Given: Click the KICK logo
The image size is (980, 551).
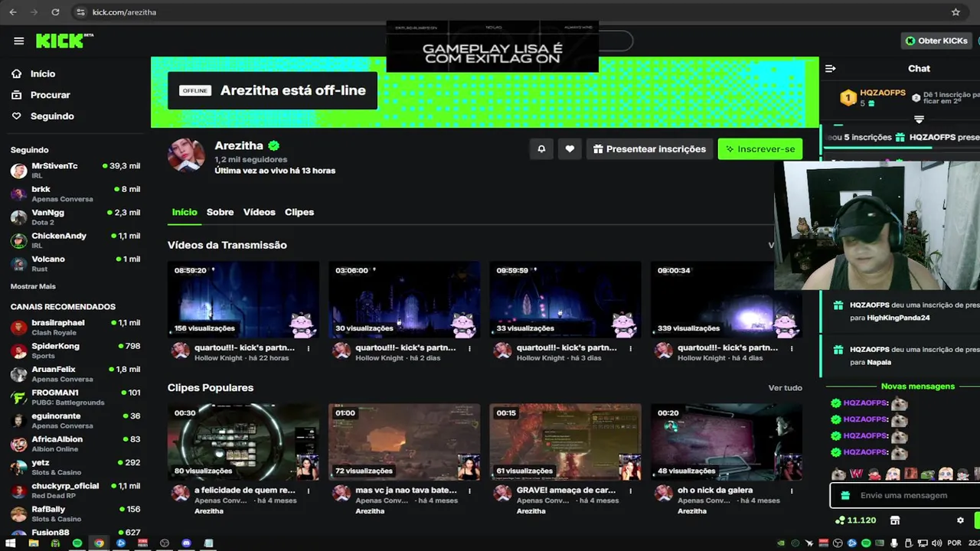Looking at the screenshot, I should pos(64,41).
